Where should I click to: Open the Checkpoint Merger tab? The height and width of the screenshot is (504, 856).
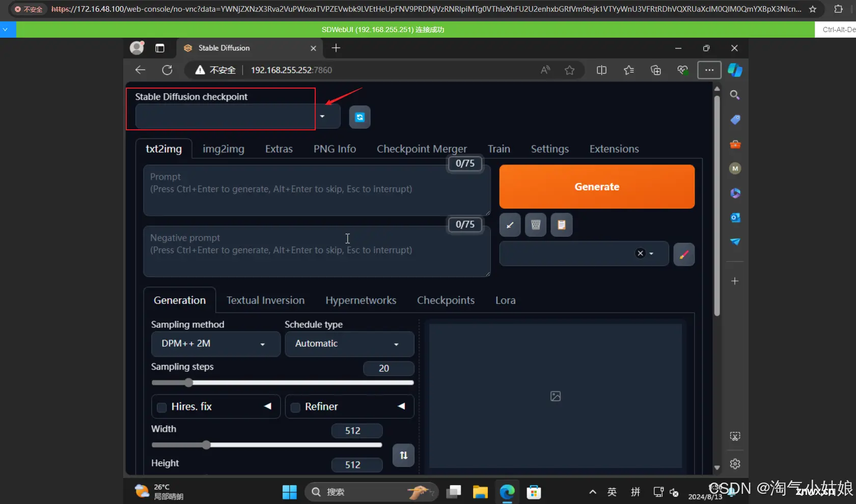(422, 149)
